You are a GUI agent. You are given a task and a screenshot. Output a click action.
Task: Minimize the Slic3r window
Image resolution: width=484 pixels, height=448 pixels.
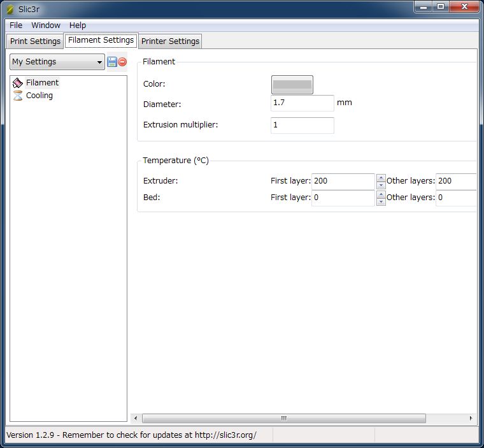(x=423, y=7)
